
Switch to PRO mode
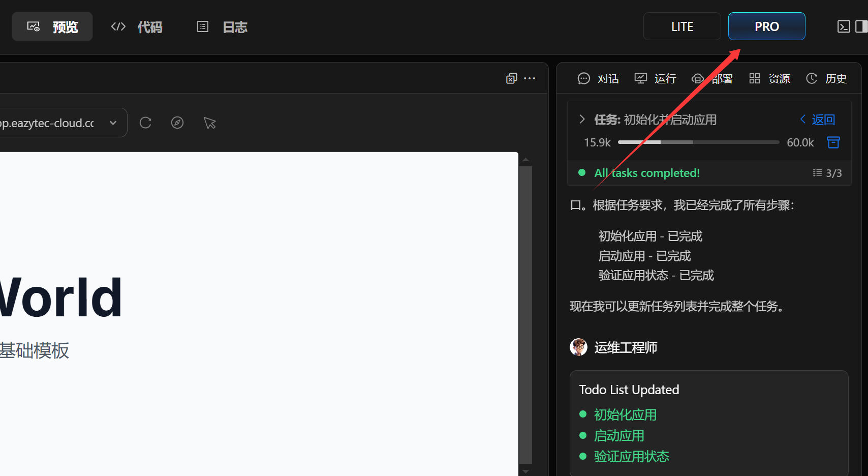coord(766,26)
